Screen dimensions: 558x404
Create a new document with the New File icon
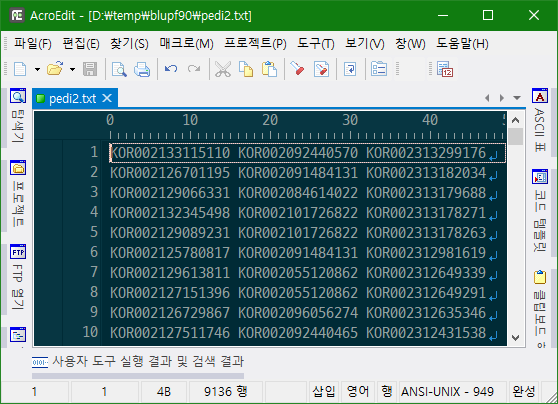pyautogui.click(x=20, y=69)
